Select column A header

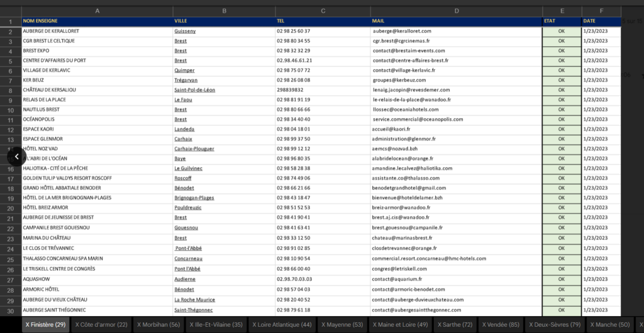(97, 11)
